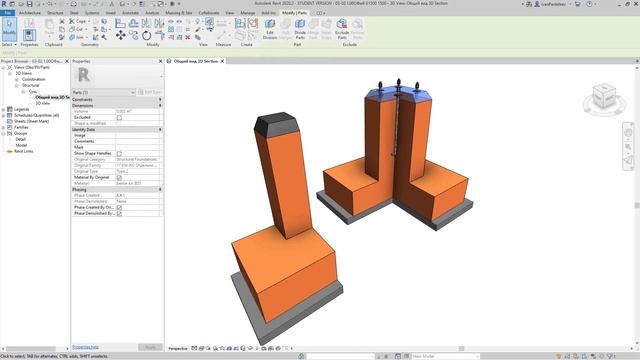Click the Revit application logo button
Viewport: 640px width, 360px height.
(4, 4)
